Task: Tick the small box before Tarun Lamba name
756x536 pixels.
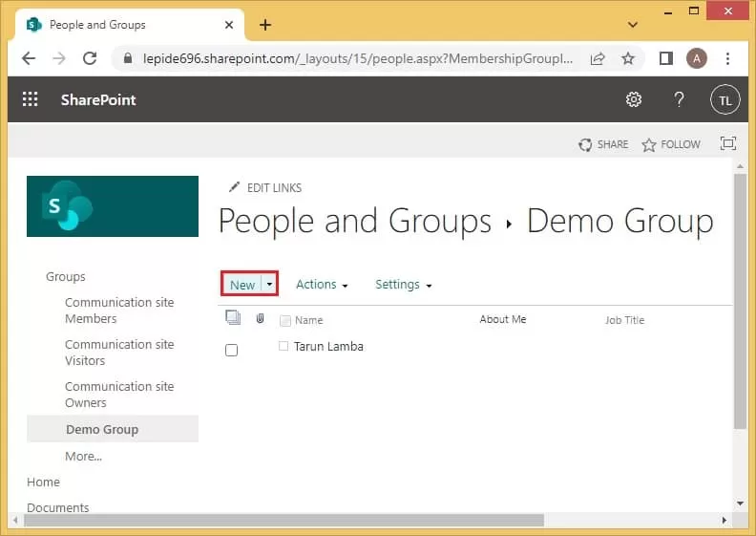Action: point(283,346)
